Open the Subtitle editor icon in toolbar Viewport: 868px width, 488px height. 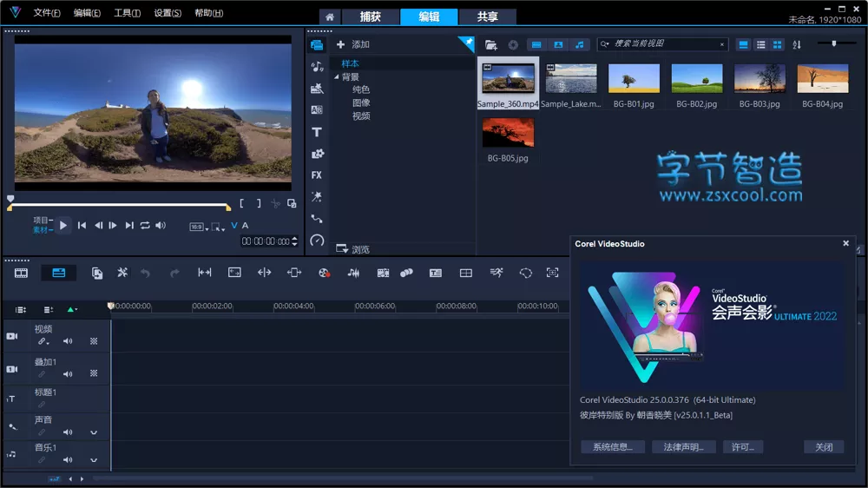click(436, 273)
